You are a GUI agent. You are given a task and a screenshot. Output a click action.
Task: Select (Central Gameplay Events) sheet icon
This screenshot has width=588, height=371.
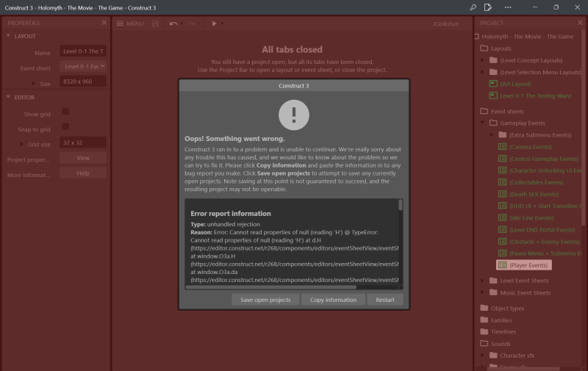(503, 159)
